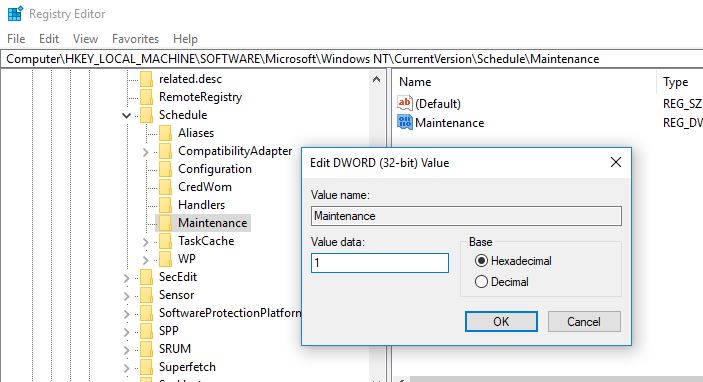Expand the CompatibilityAdapter key
The image size is (703, 382).
pyautogui.click(x=145, y=152)
